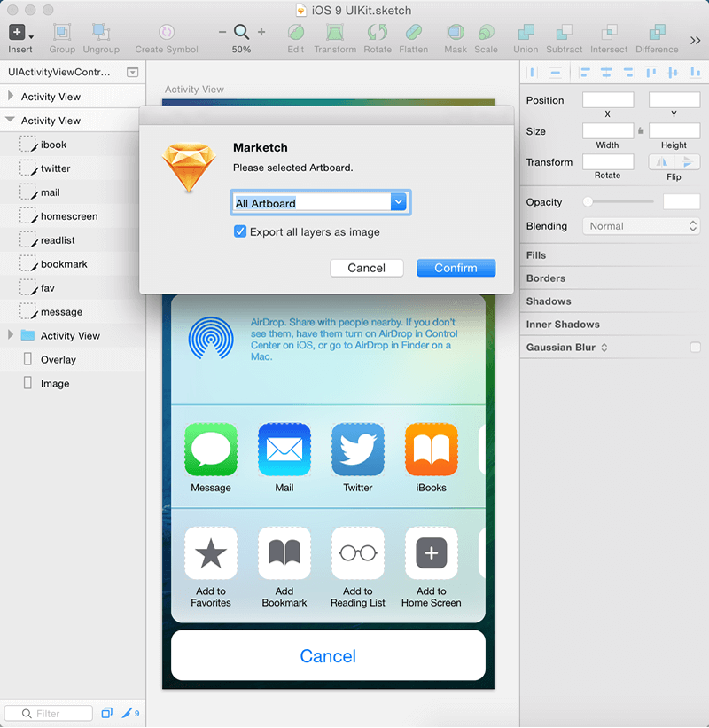Image resolution: width=709 pixels, height=728 pixels.
Task: Open the Blending mode dropdown
Action: point(643,226)
